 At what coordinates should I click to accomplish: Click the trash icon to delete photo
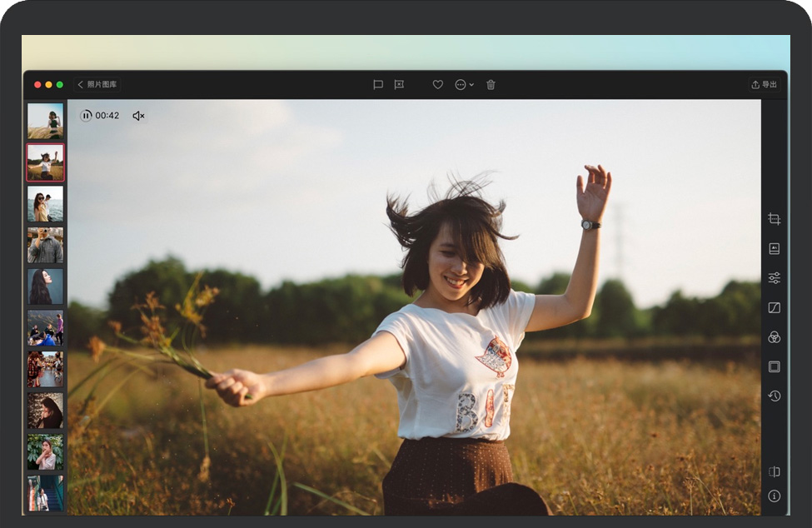491,85
